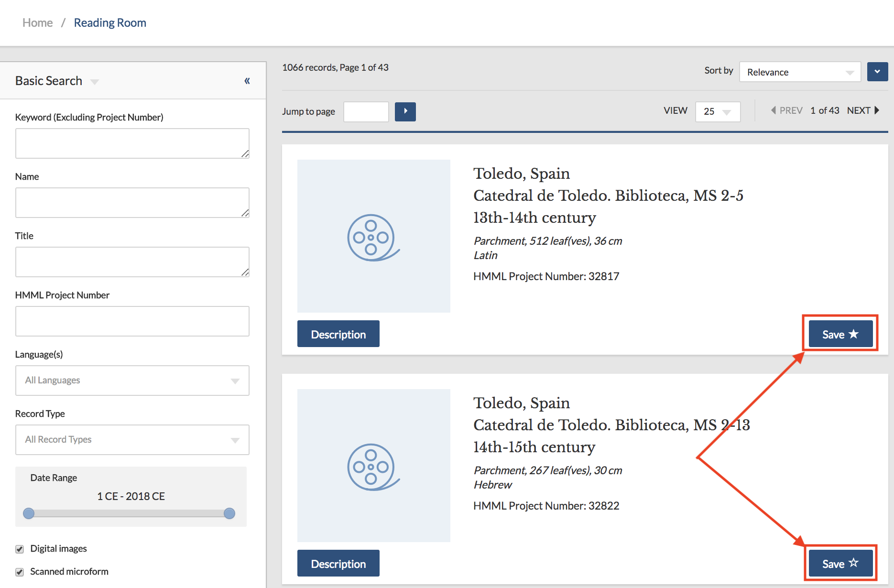Click the right Date Range slider handle
894x588 pixels.
pos(229,513)
